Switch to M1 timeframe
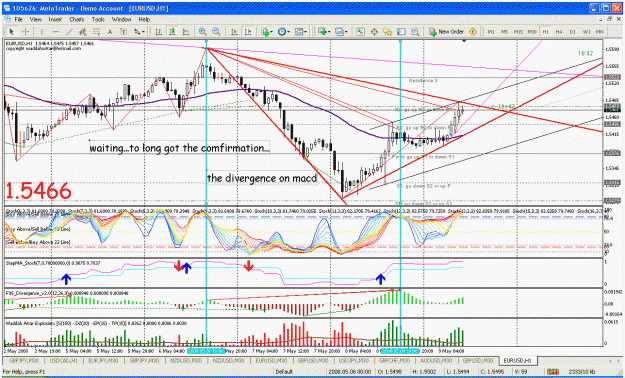The height and width of the screenshot is (378, 625). pyautogui.click(x=491, y=32)
